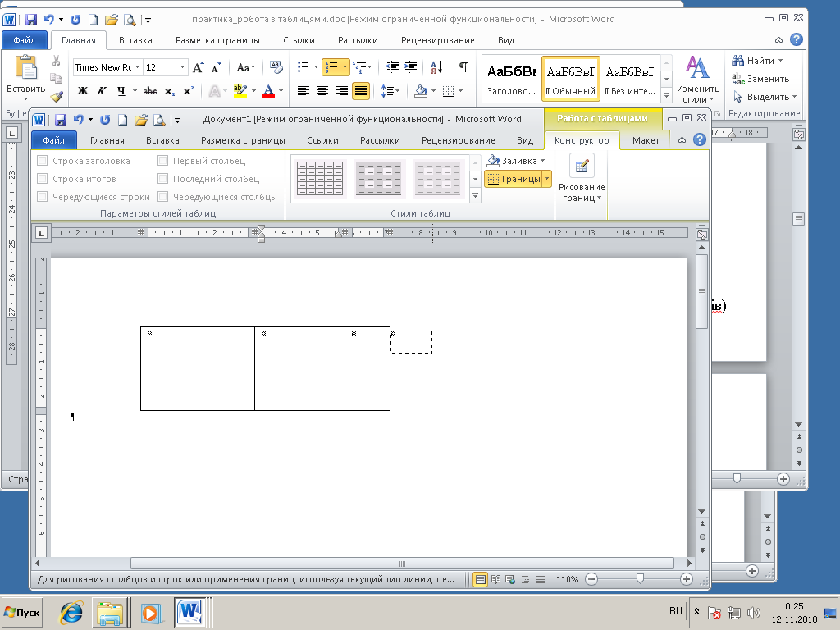The image size is (840, 630).
Task: Clear formatting in back Word window
Action: click(x=276, y=67)
